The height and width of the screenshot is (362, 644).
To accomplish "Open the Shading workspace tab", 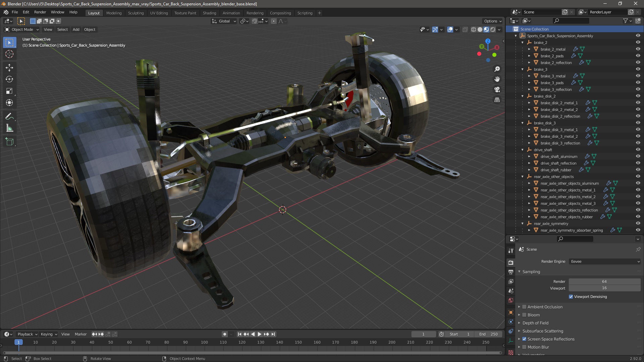I will point(209,13).
